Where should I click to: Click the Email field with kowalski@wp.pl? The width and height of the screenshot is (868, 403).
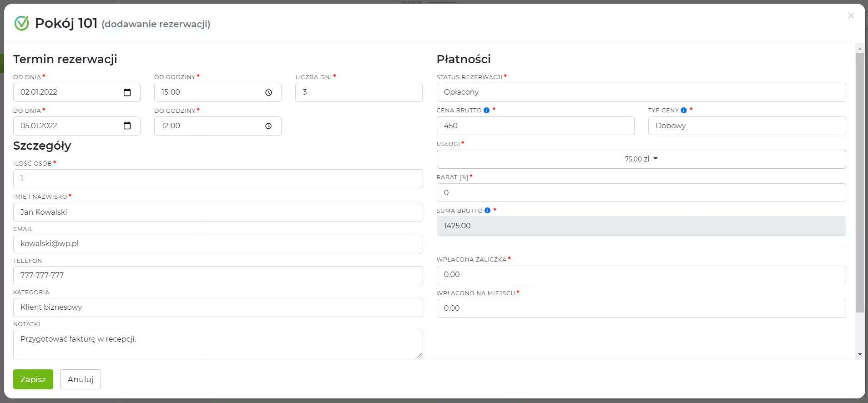pyautogui.click(x=217, y=244)
